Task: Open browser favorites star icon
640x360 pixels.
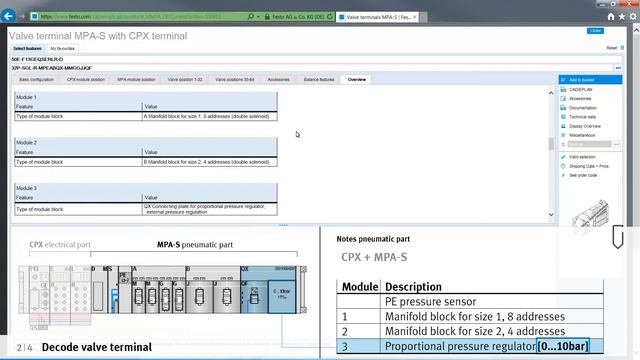Action: [622, 17]
